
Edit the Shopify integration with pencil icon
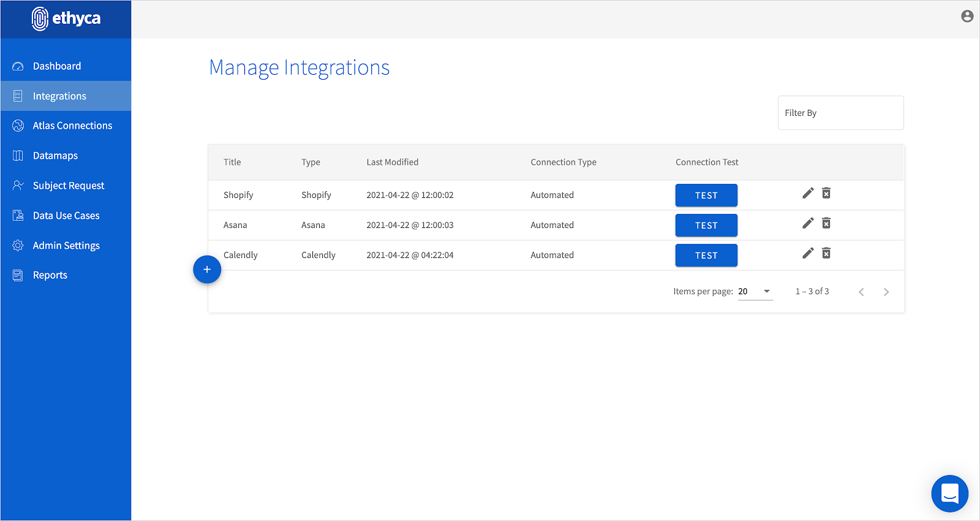(808, 193)
